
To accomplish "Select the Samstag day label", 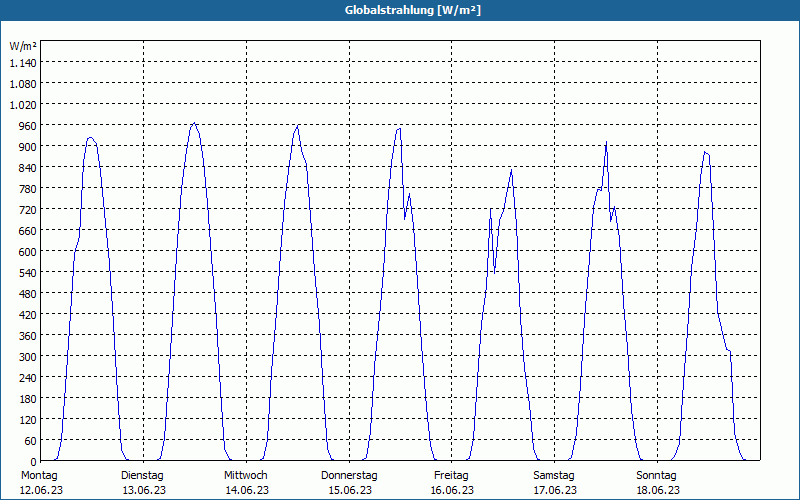I will pyautogui.click(x=554, y=476).
